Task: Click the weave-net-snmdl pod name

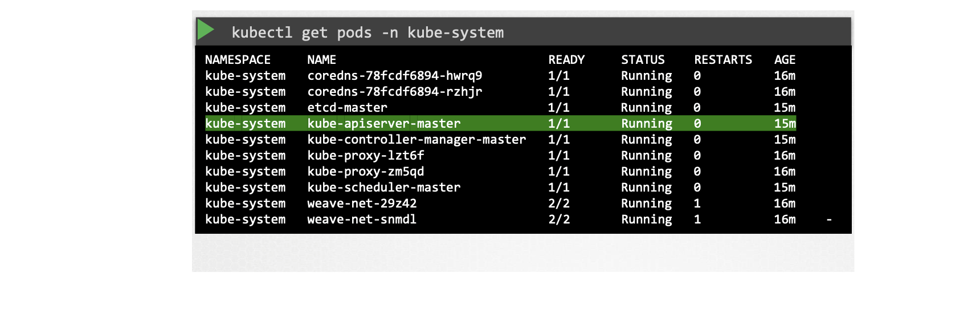Action: tap(362, 220)
